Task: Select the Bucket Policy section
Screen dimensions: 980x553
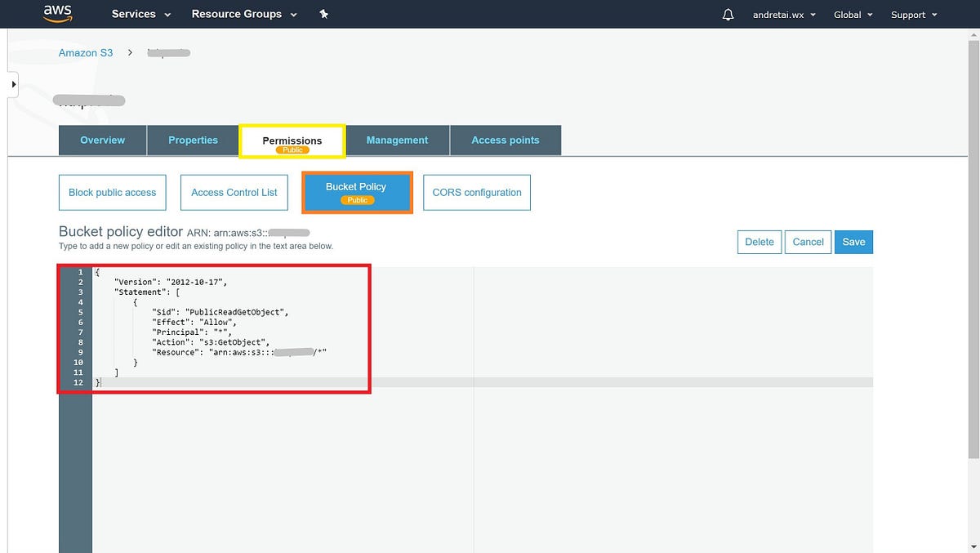Action: (357, 192)
